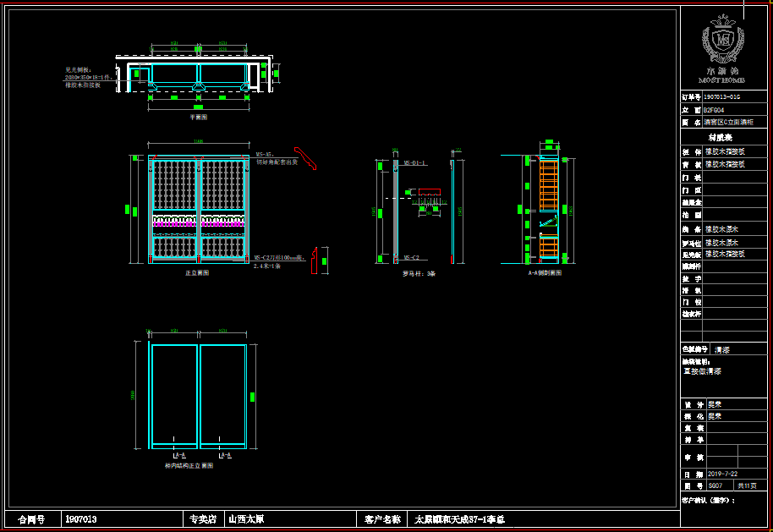Click the store name 山西太原 cell
773x532 pixels.
[246, 519]
